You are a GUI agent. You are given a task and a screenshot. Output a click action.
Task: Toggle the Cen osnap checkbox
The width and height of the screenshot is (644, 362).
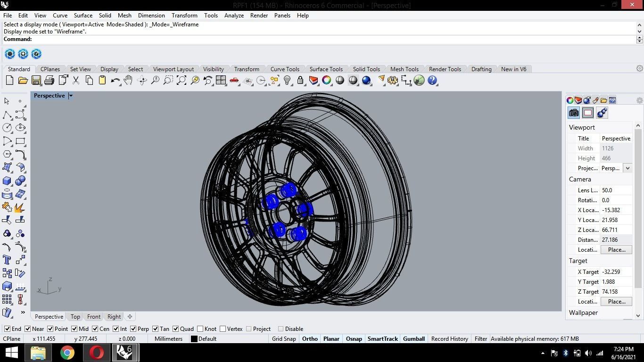(x=95, y=329)
